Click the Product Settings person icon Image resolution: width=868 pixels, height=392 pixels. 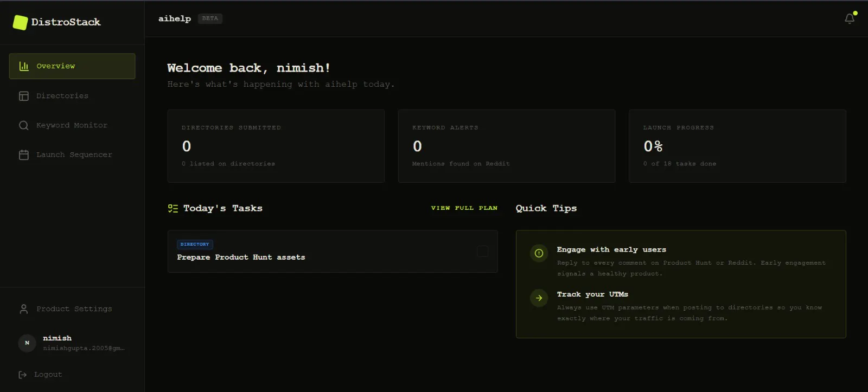(x=24, y=309)
